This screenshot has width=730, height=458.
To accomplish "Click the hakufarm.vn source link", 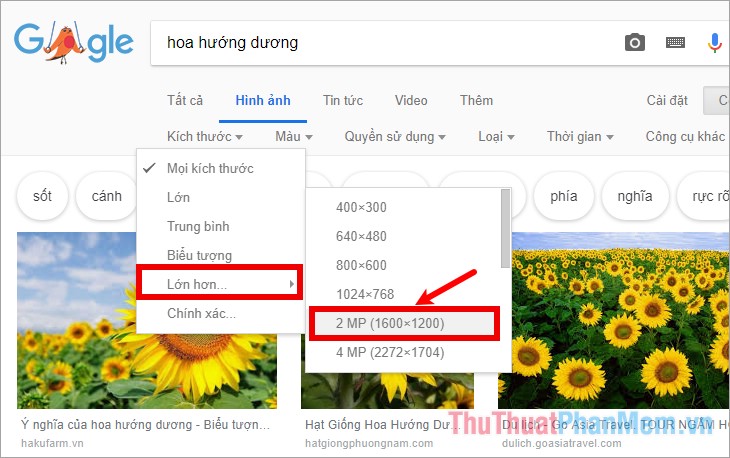I will [52, 444].
